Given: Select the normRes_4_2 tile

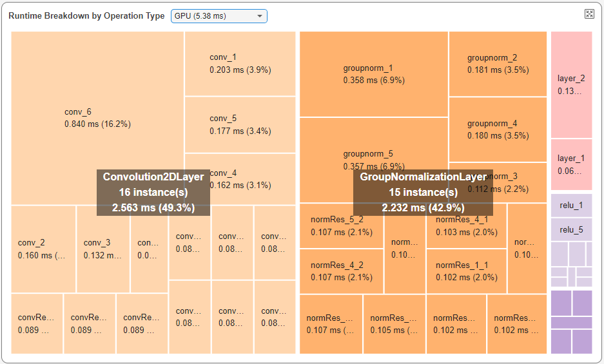Looking at the screenshot, I should pyautogui.click(x=341, y=271).
